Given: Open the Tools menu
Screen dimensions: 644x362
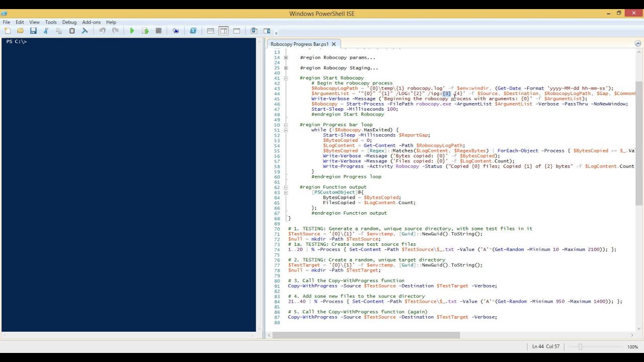Looking at the screenshot, I should point(51,22).
